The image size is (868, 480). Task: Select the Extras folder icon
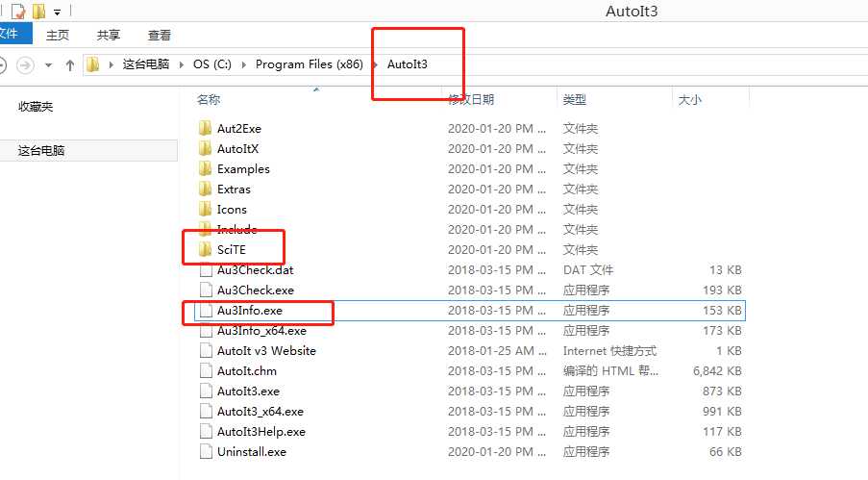(205, 189)
